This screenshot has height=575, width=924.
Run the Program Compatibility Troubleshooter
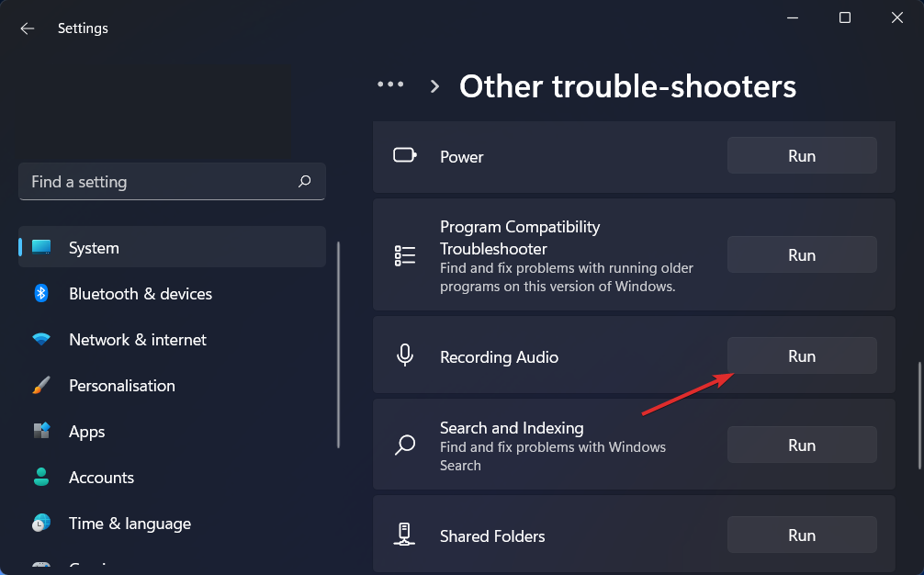click(802, 255)
